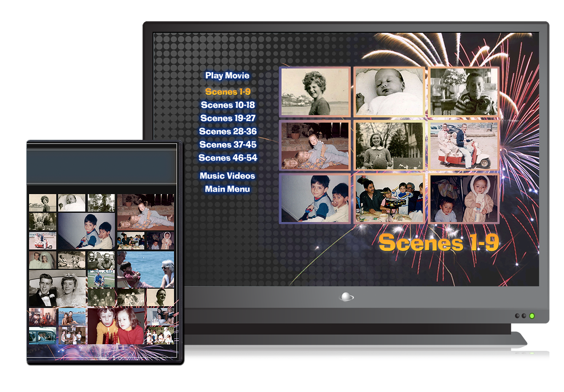This screenshot has height=392, width=564.
Task: Click the wedding couple photo on DVD case
Action: point(58,289)
